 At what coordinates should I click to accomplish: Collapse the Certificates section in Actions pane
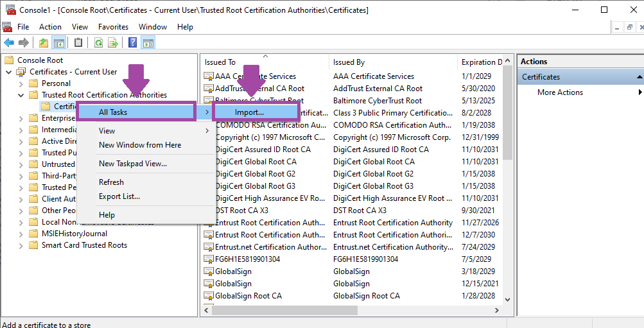pos(639,77)
